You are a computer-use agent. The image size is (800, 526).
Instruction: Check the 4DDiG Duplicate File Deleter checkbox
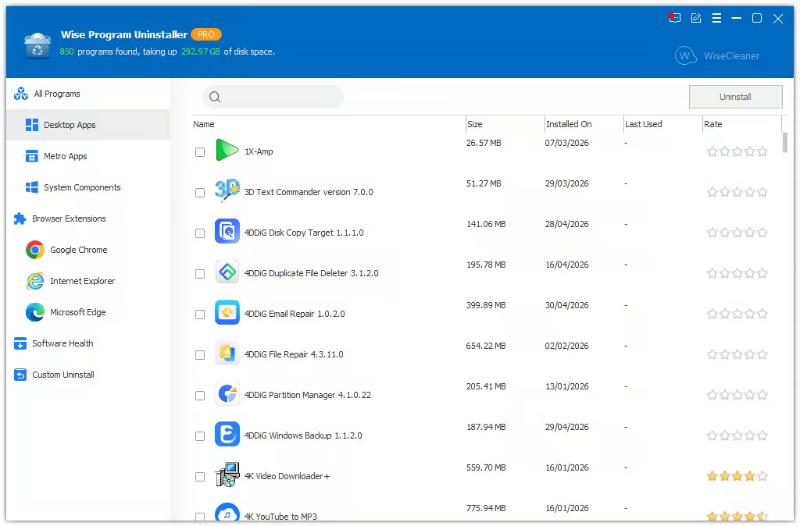[200, 274]
